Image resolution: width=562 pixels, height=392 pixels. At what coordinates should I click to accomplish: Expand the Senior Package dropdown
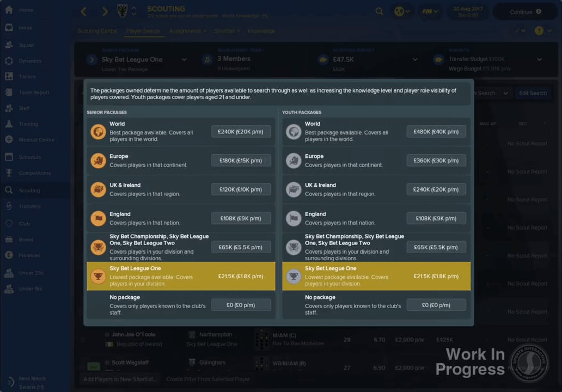(x=184, y=59)
